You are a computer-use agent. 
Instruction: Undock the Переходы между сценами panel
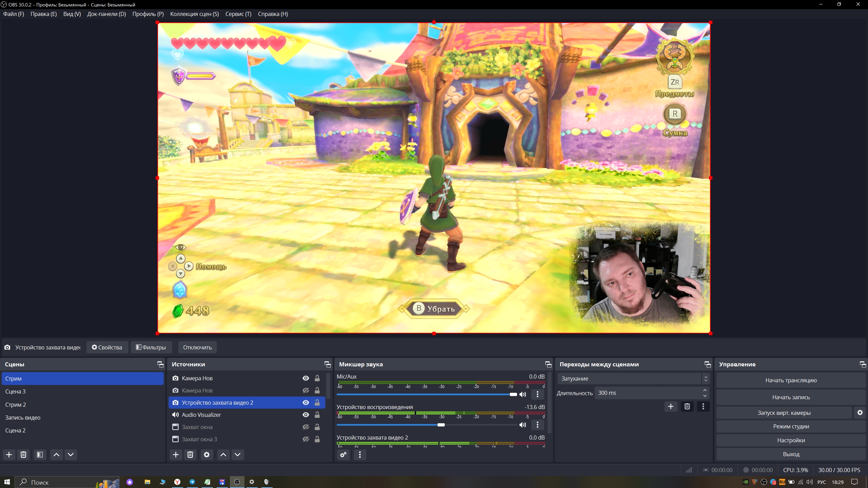click(x=708, y=364)
